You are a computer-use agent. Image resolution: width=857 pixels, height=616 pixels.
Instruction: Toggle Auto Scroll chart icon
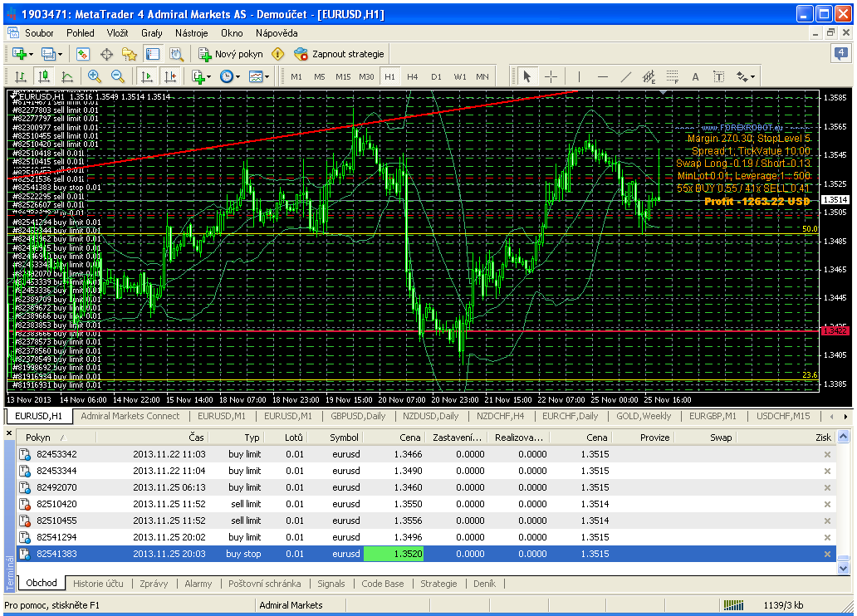pos(146,77)
